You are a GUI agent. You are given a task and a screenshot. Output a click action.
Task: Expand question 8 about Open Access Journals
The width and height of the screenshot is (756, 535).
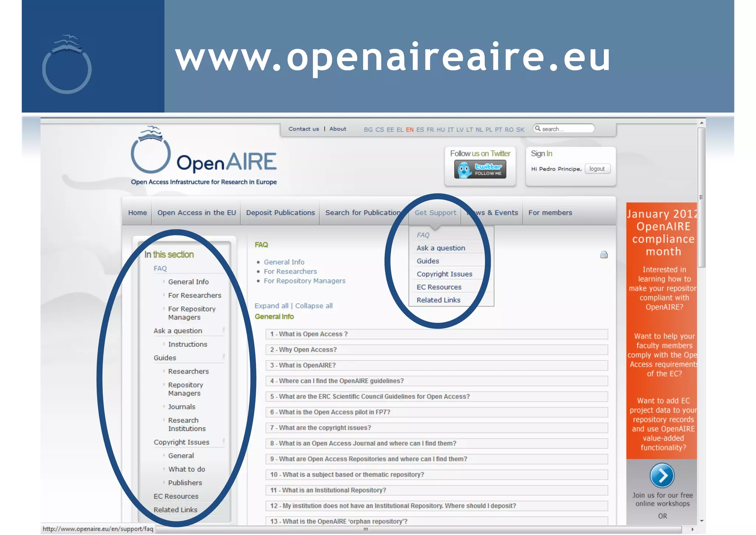(x=437, y=443)
